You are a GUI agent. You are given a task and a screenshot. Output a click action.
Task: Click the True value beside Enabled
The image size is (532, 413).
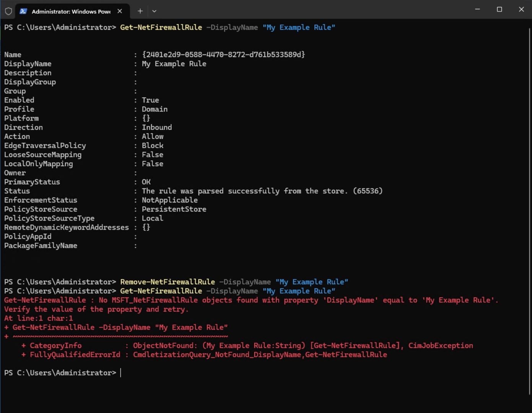pos(150,100)
